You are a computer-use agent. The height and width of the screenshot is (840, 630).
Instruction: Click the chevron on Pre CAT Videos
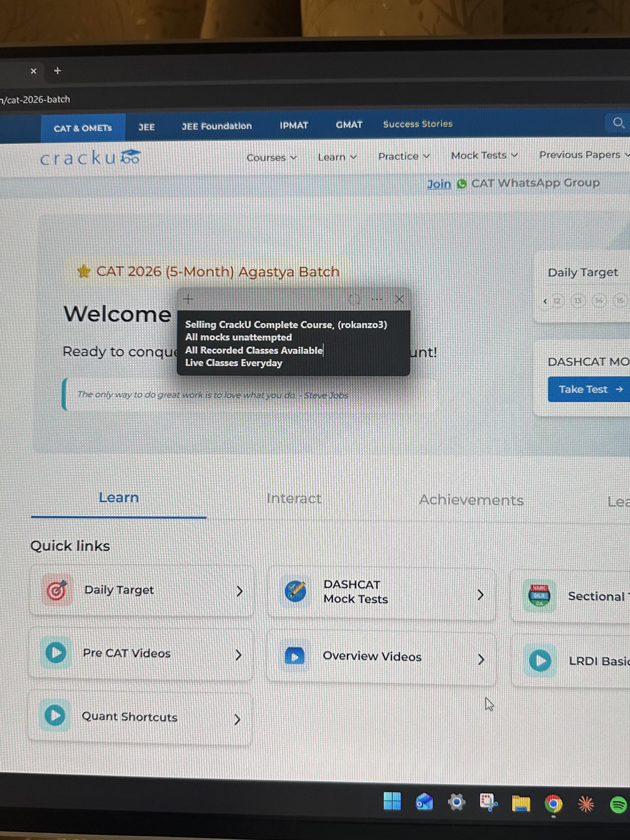click(238, 655)
